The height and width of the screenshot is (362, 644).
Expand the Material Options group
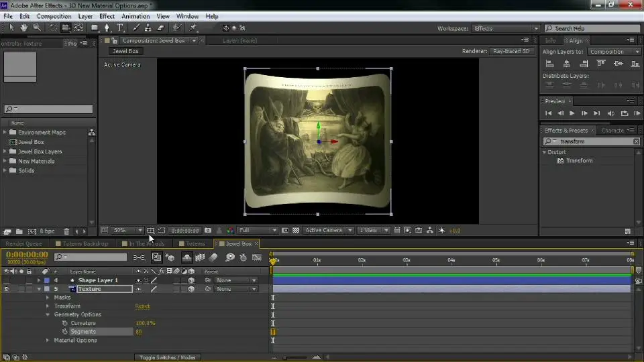[x=48, y=341]
